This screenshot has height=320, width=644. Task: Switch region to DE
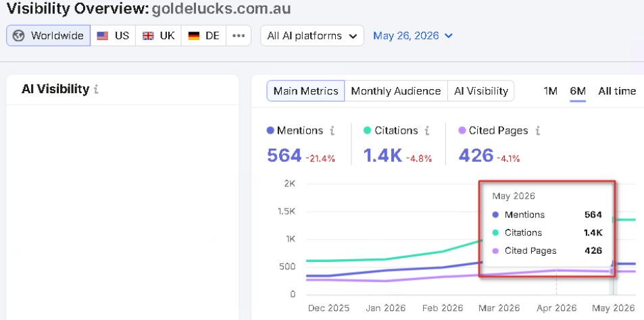tap(203, 36)
